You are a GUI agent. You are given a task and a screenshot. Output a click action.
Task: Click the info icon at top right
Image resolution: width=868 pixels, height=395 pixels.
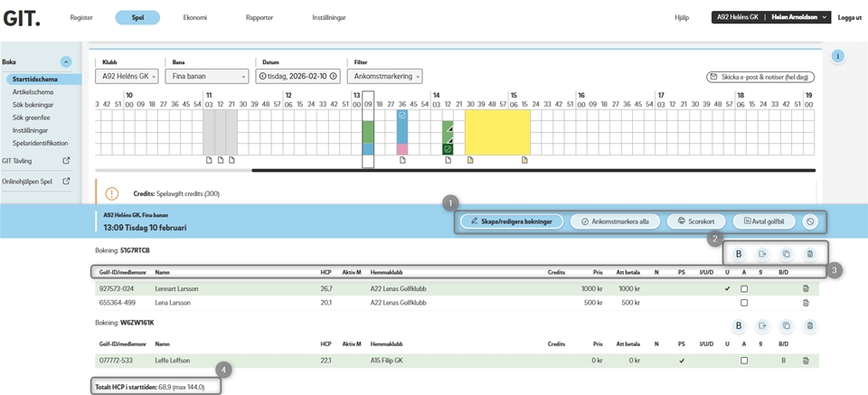click(838, 56)
